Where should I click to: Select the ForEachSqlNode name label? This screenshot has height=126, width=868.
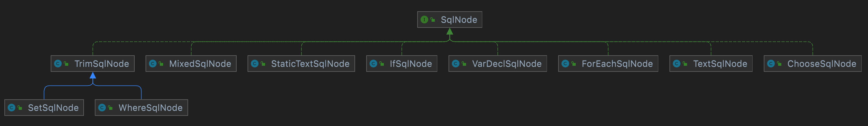617,64
